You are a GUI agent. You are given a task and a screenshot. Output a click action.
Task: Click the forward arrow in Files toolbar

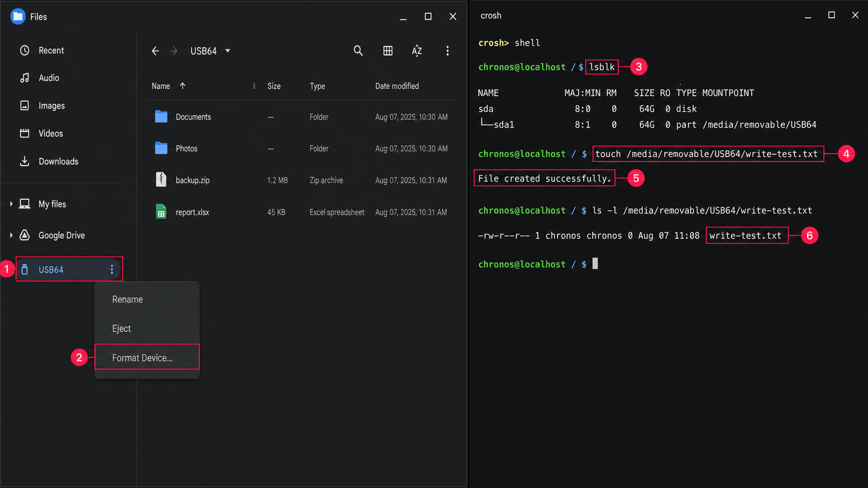pyautogui.click(x=174, y=51)
